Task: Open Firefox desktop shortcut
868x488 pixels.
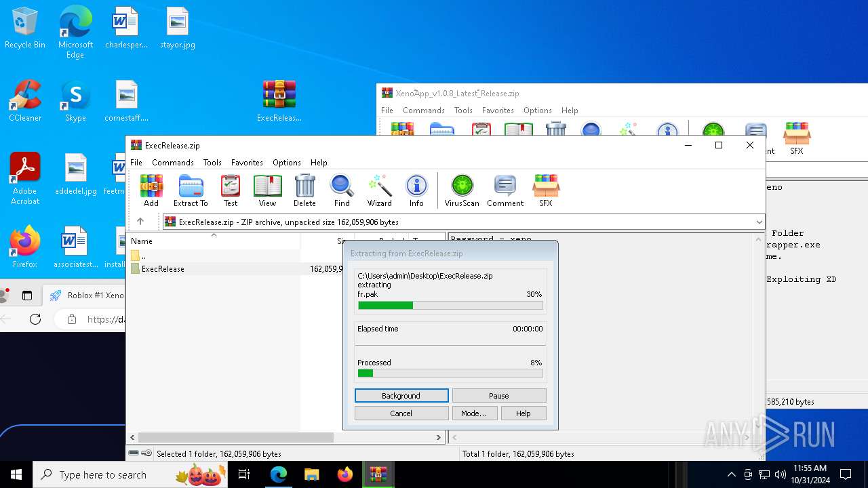Action: (x=25, y=247)
